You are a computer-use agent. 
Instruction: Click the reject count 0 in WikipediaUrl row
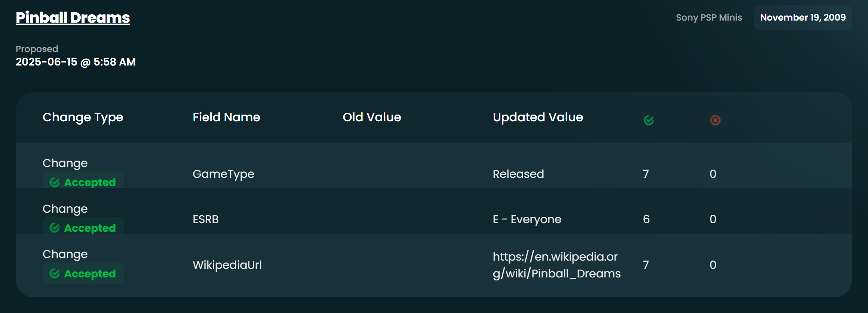pyautogui.click(x=713, y=265)
